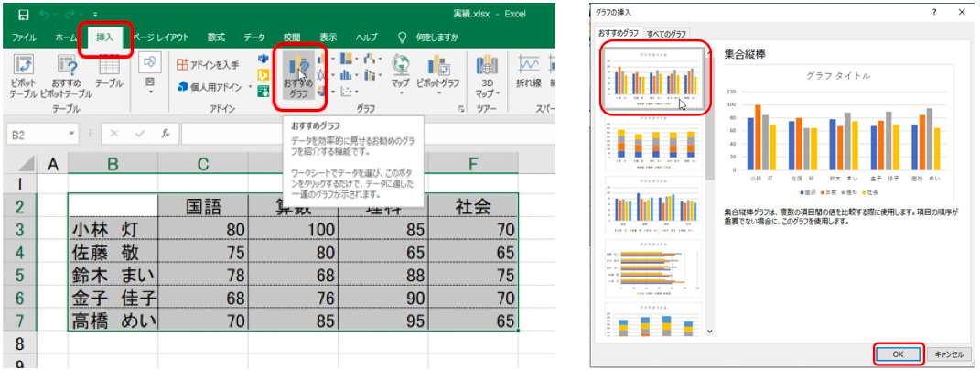Open the ヘルプ tab
The width and height of the screenshot is (980, 370).
367,38
